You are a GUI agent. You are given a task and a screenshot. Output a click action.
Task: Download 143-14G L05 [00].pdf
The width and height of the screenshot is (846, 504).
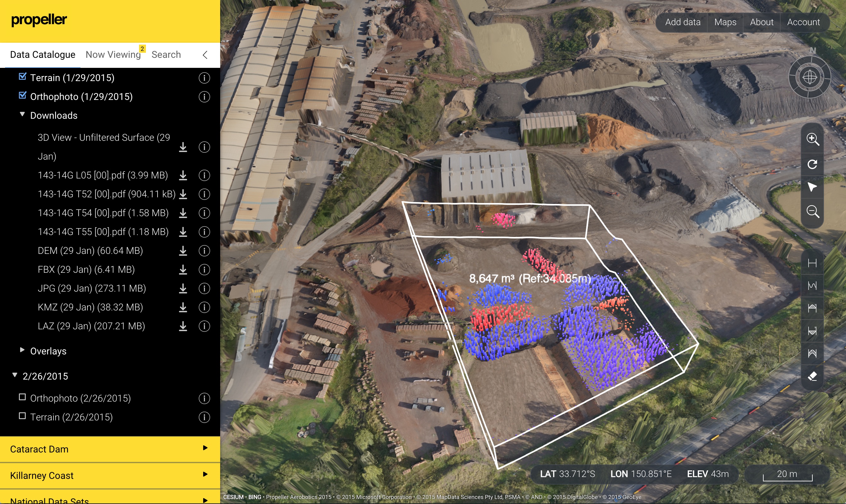[183, 175]
